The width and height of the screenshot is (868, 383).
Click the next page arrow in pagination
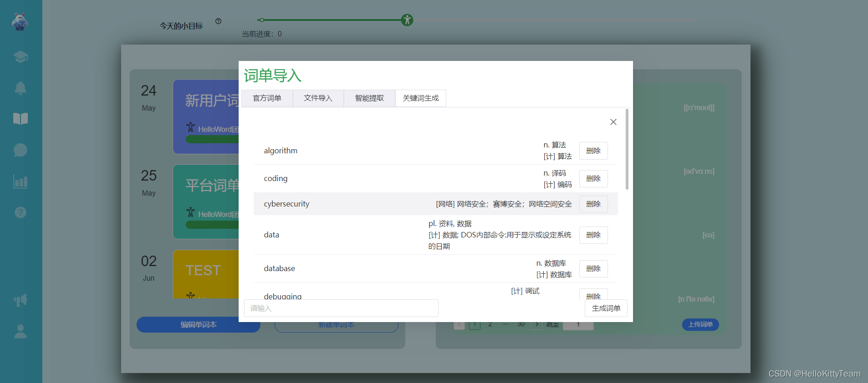tap(537, 324)
